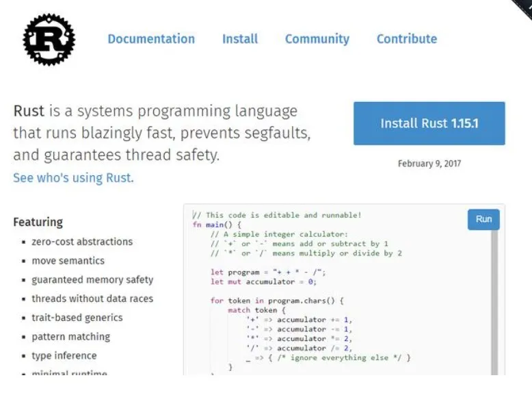Click the 'ignore everything else' code line

(328, 357)
